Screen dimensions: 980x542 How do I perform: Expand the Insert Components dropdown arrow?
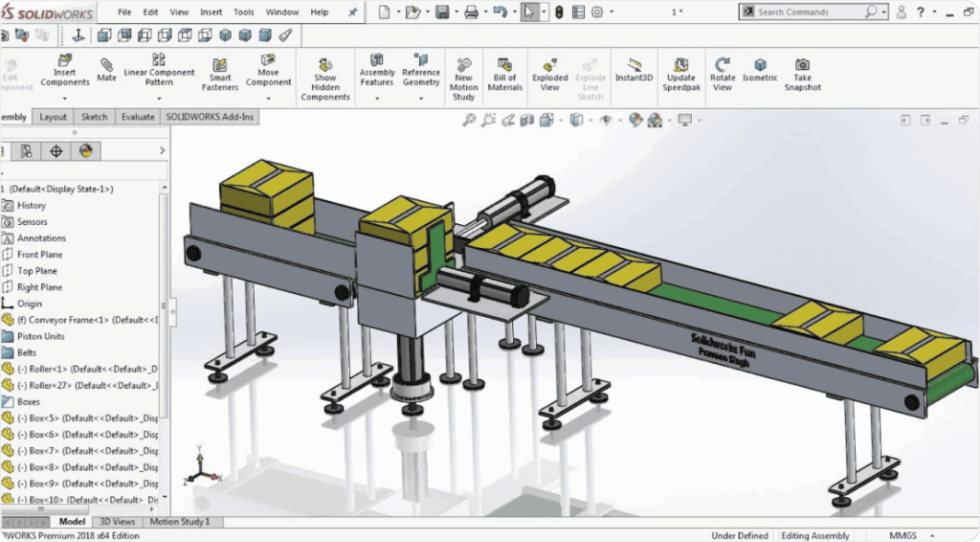65,97
